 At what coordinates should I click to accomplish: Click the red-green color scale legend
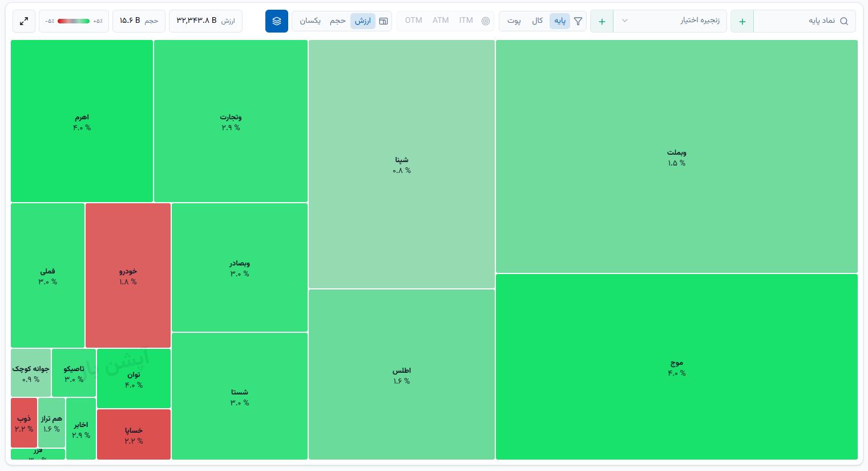74,21
